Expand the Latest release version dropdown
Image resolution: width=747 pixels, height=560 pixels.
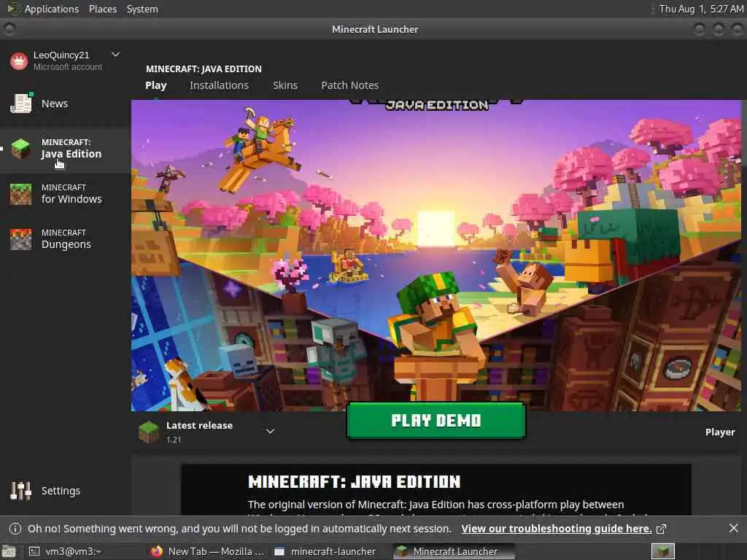pyautogui.click(x=270, y=432)
